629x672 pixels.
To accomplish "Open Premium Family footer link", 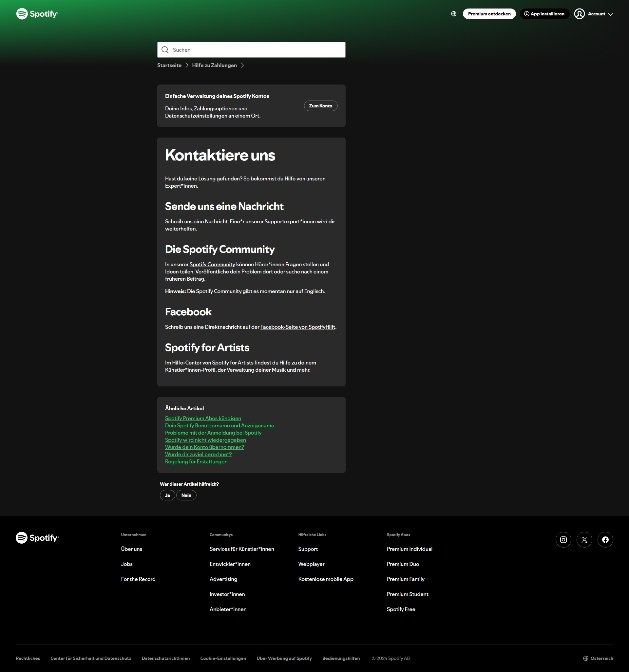I will (x=406, y=579).
